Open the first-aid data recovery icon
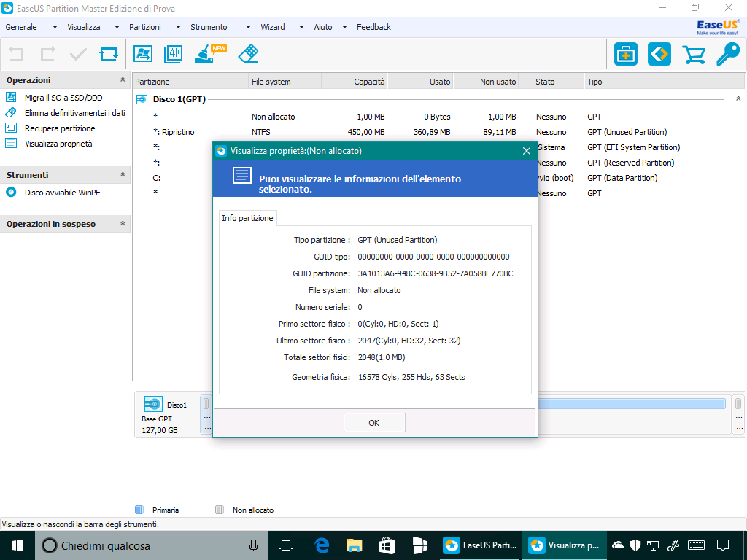This screenshot has height=560, width=747. click(x=626, y=54)
